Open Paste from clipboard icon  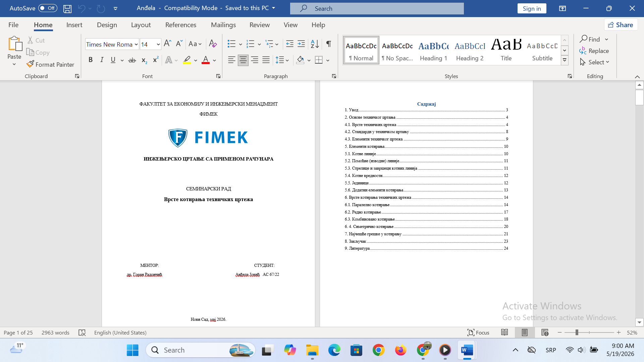click(x=14, y=44)
